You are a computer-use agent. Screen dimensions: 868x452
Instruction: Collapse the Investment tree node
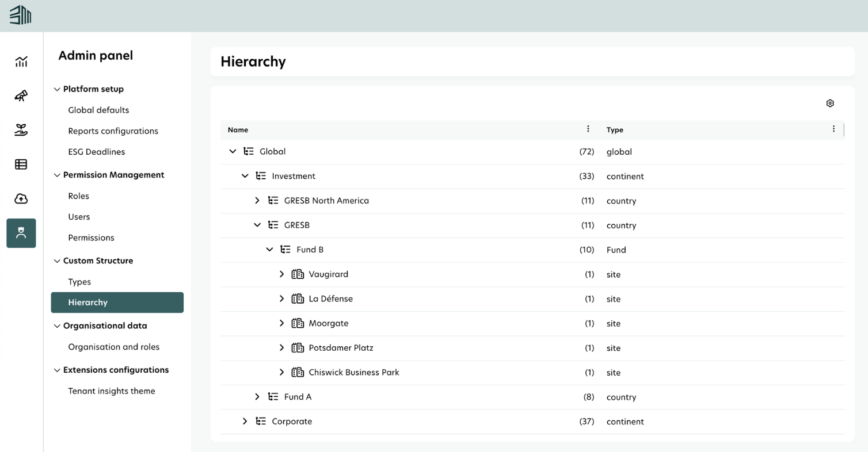(245, 176)
